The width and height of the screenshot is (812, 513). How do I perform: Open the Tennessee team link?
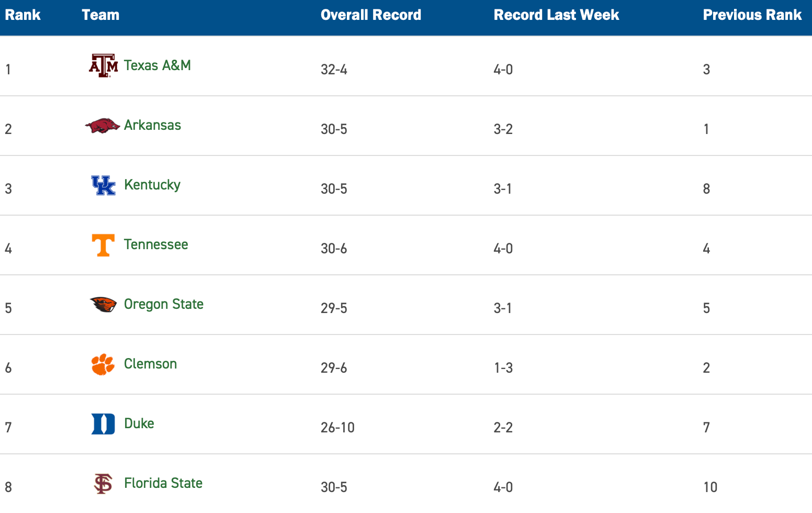[156, 244]
